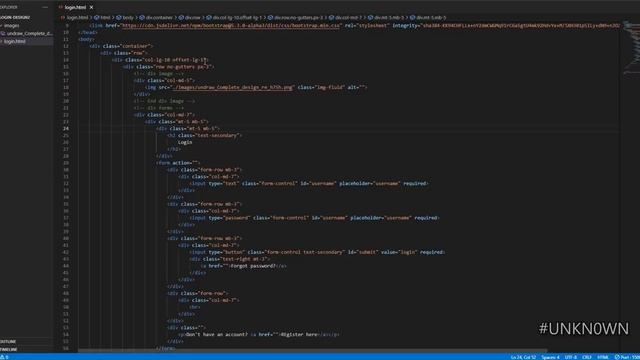The height and width of the screenshot is (360, 640).
Task: Select the login.html editor tab
Action: pos(75,7)
